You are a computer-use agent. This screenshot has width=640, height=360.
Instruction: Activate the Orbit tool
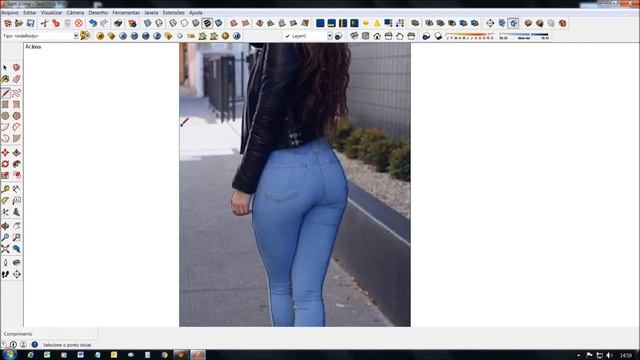click(5, 226)
